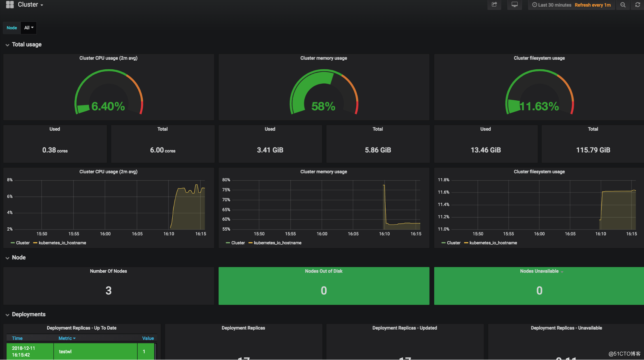Viewport: 644px width, 360px height.
Task: Open the Number Of Nodes panel title
Action: [108, 271]
